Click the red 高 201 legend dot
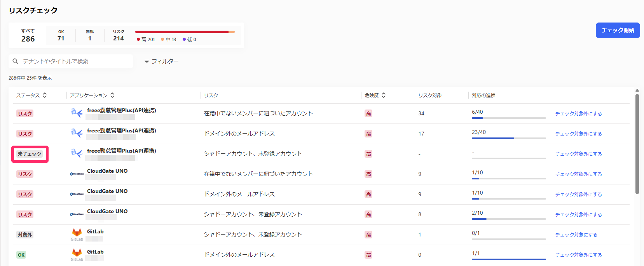 coord(138,39)
